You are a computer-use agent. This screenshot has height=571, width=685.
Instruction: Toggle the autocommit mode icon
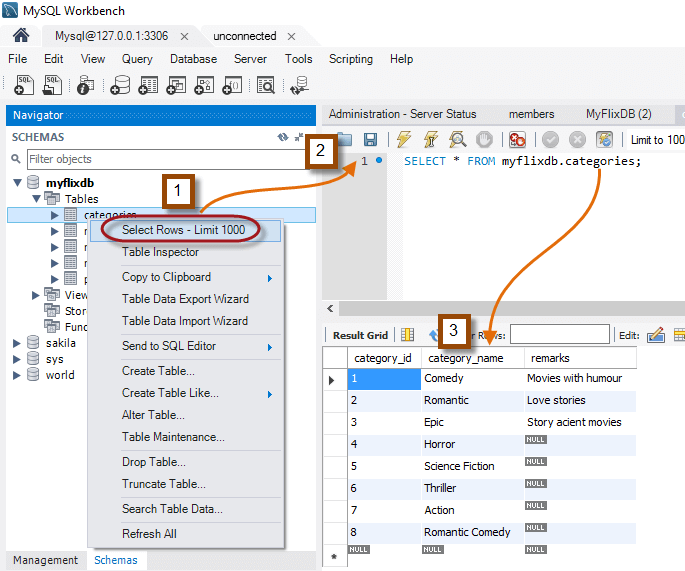tap(605, 140)
